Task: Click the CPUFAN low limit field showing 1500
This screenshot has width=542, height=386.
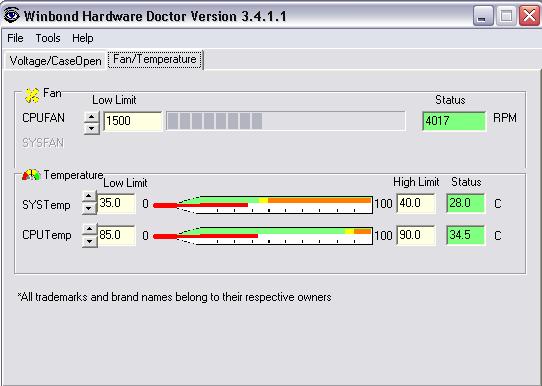Action: pos(133,121)
